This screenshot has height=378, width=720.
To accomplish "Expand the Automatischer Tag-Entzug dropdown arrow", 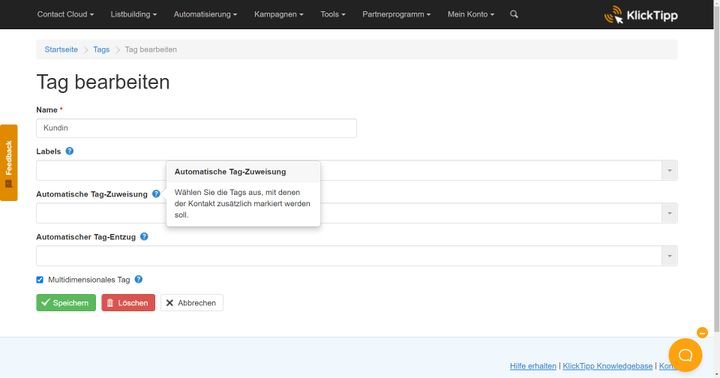I will point(669,256).
